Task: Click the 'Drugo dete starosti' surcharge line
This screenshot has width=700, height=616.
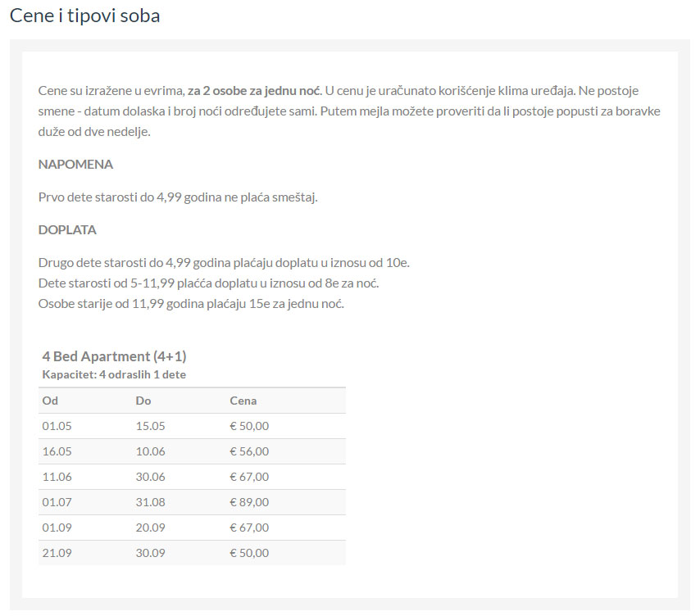Action: [223, 263]
